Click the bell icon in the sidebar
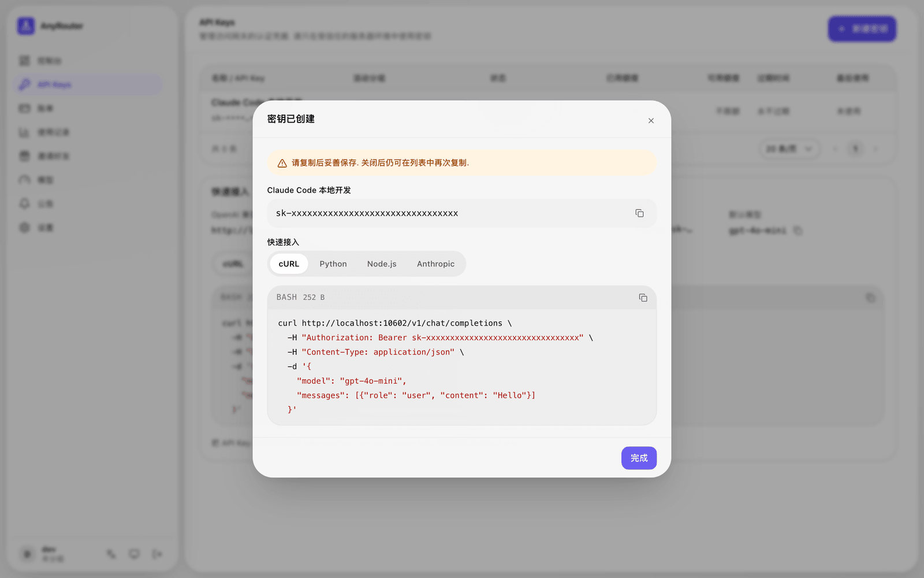Viewport: 924px width, 578px height. coord(24,203)
